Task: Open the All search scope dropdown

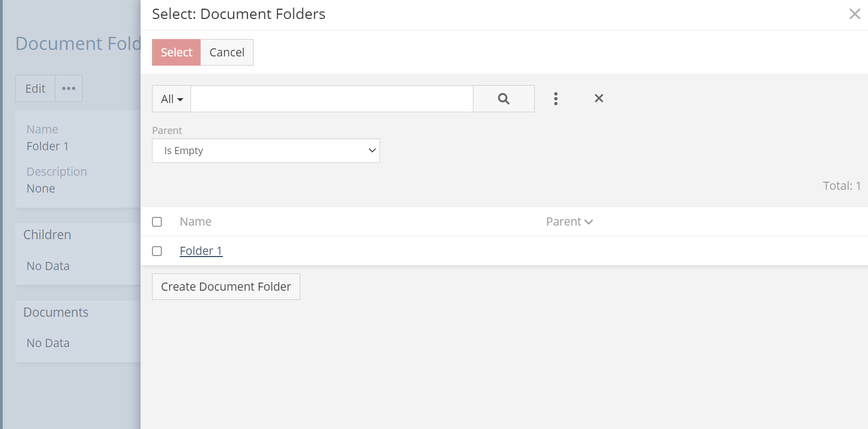Action: (170, 99)
